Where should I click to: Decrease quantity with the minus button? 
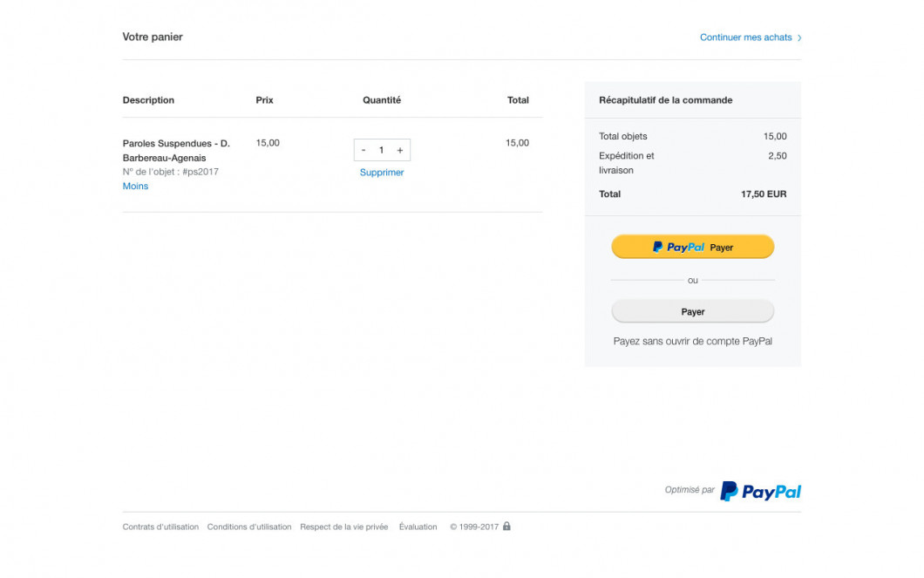pos(363,150)
